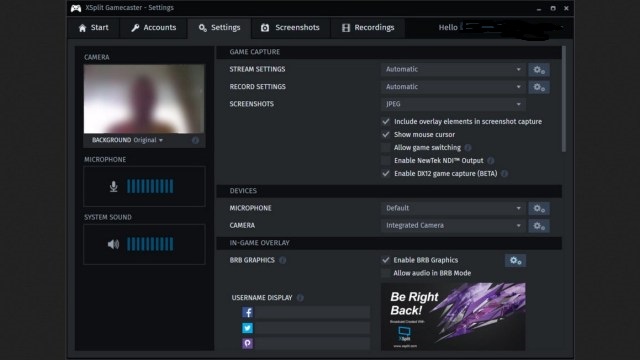
Task: Click the purple Twitch-style username icon
Action: (x=247, y=343)
